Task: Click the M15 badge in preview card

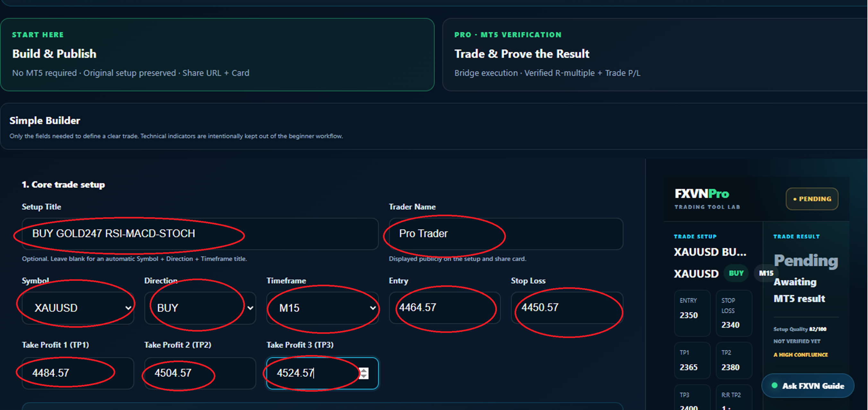Action: pyautogui.click(x=766, y=273)
